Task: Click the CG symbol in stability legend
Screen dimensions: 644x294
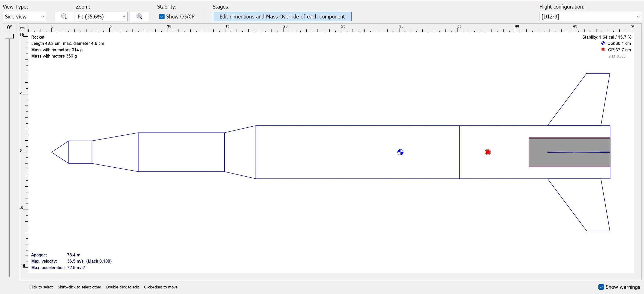Action: pyautogui.click(x=603, y=43)
